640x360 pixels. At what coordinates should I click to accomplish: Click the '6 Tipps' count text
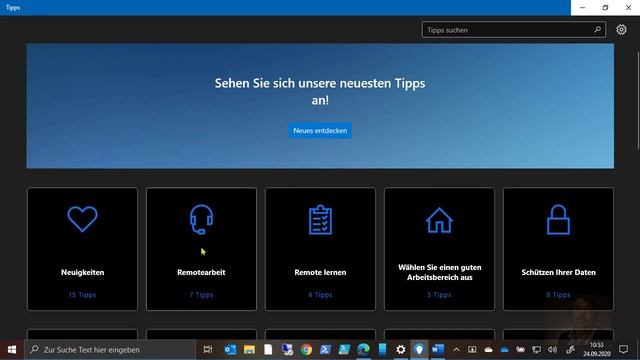click(320, 295)
